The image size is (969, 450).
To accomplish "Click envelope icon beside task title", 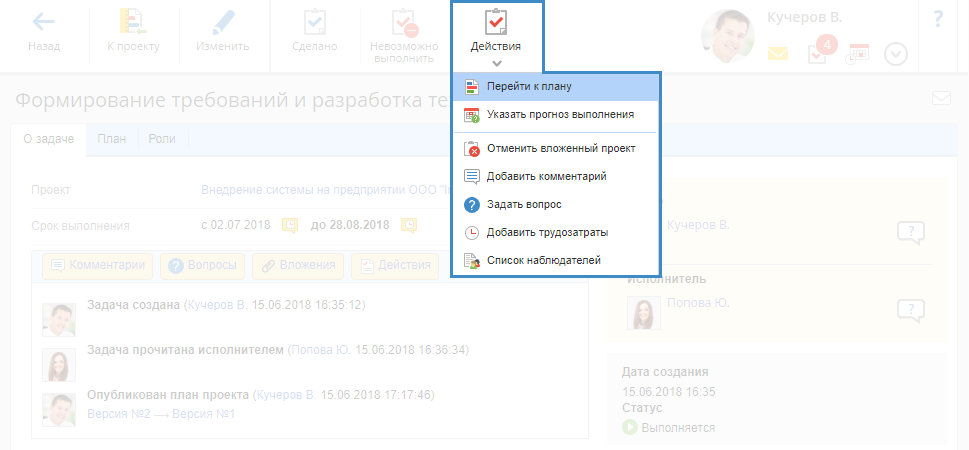I will 941,98.
